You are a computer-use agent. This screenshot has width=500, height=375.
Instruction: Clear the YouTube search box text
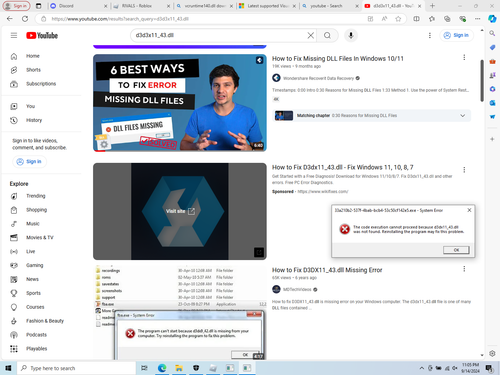click(310, 35)
